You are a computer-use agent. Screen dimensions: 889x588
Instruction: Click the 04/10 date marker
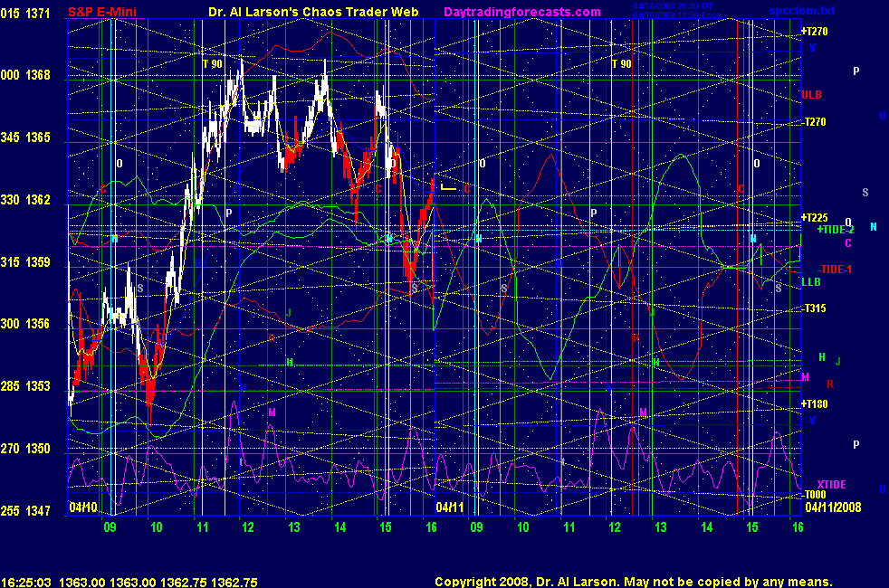click(81, 507)
